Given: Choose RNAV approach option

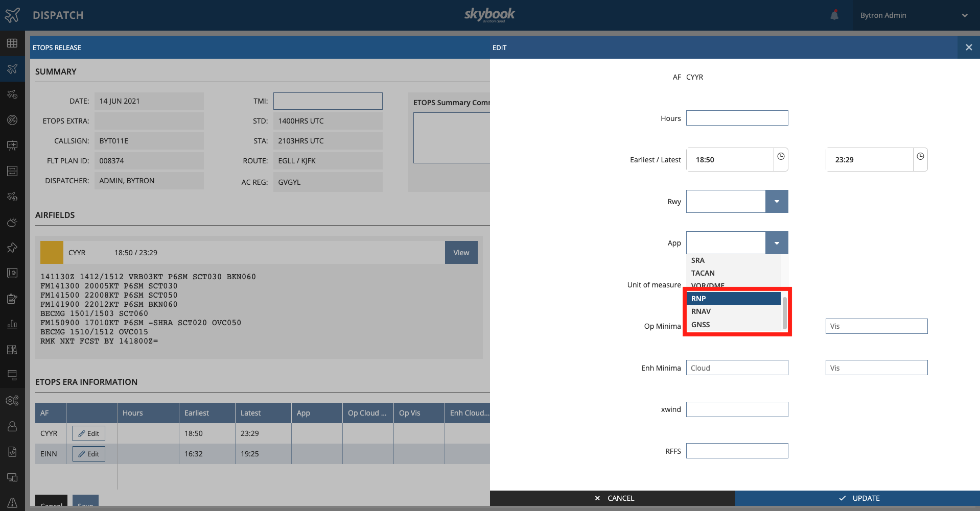Looking at the screenshot, I should (733, 311).
